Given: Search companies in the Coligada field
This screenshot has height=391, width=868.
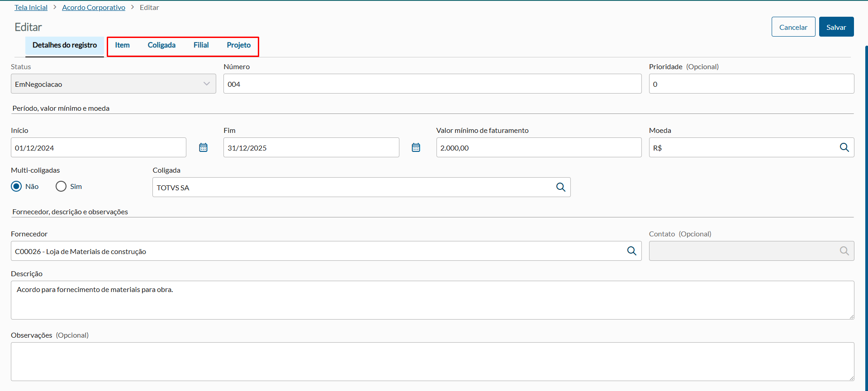Looking at the screenshot, I should [x=560, y=187].
